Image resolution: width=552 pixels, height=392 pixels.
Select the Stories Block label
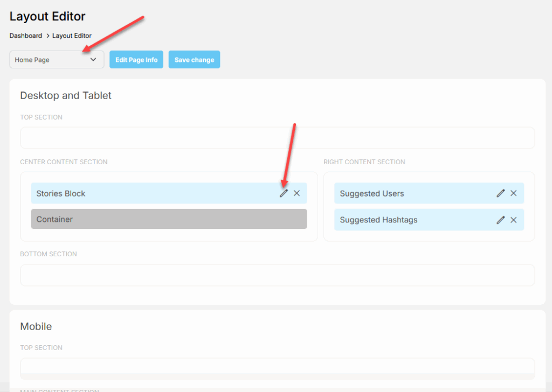[x=61, y=193]
